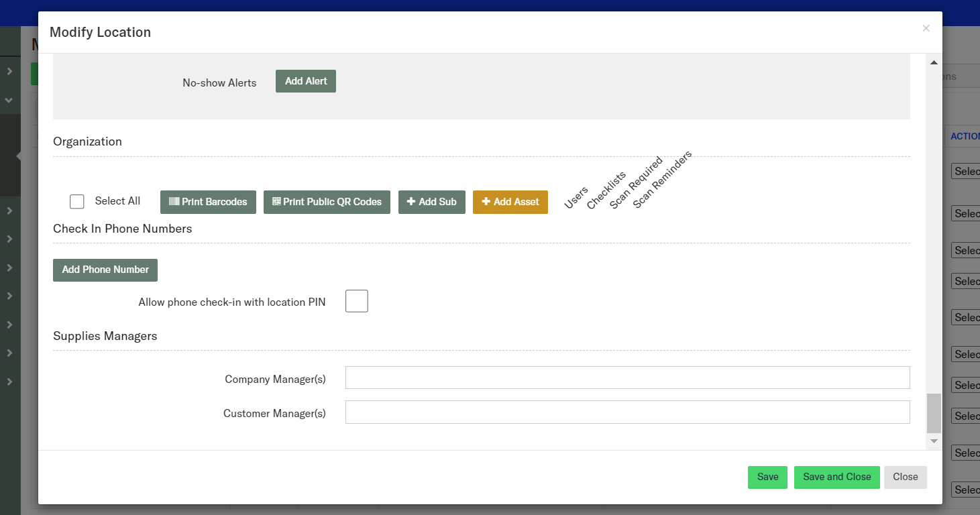Click the dialog's vertical scrollbar thumb
Screen dimensions: 980x515
coord(933,413)
